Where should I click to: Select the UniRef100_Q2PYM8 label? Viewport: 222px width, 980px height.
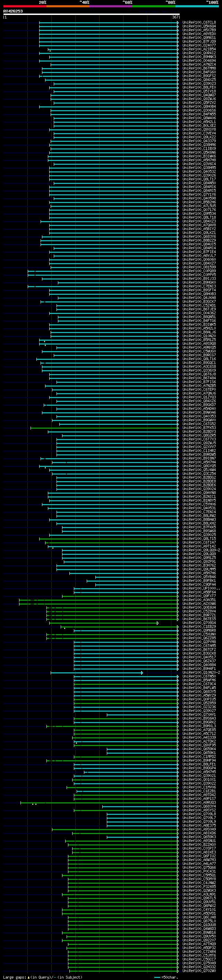pyautogui.click(x=199, y=642)
